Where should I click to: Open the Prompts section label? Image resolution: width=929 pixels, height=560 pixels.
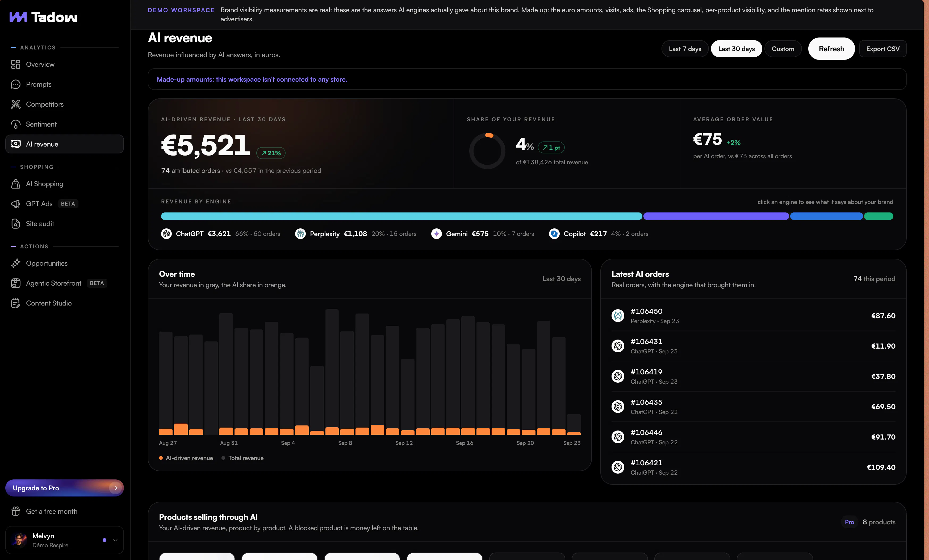point(39,85)
